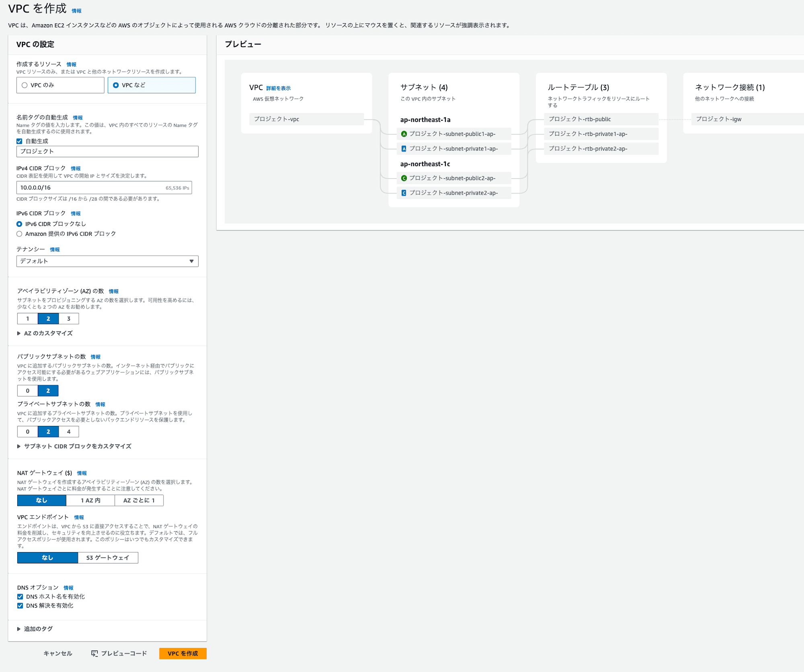
Task: Open the テナンシー dropdown set to デフォルト
Action: point(107,261)
